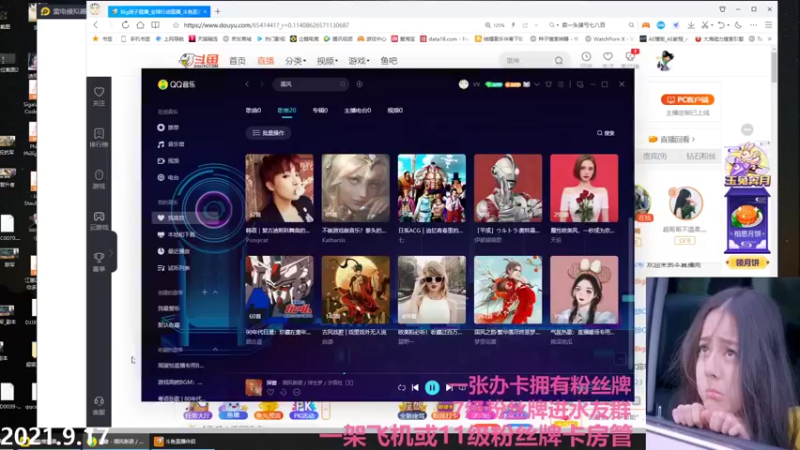Image resolution: width=800 pixels, height=450 pixels.
Task: Collapse the 收藏的歌单 section
Action: point(215,349)
